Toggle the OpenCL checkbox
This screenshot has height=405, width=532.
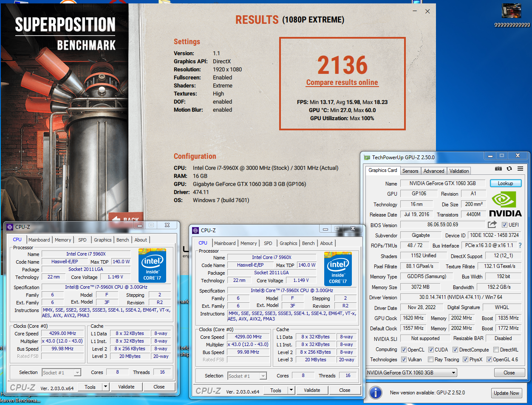click(404, 350)
